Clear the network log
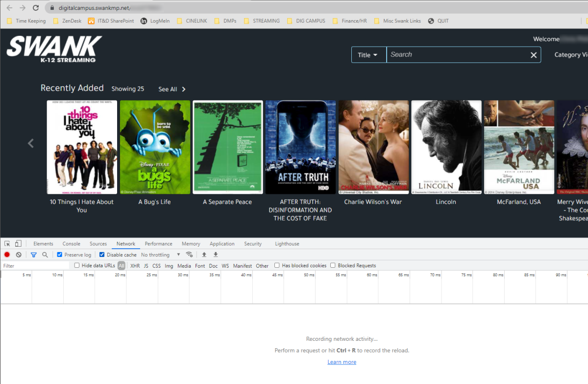This screenshot has height=384, width=588. point(19,255)
